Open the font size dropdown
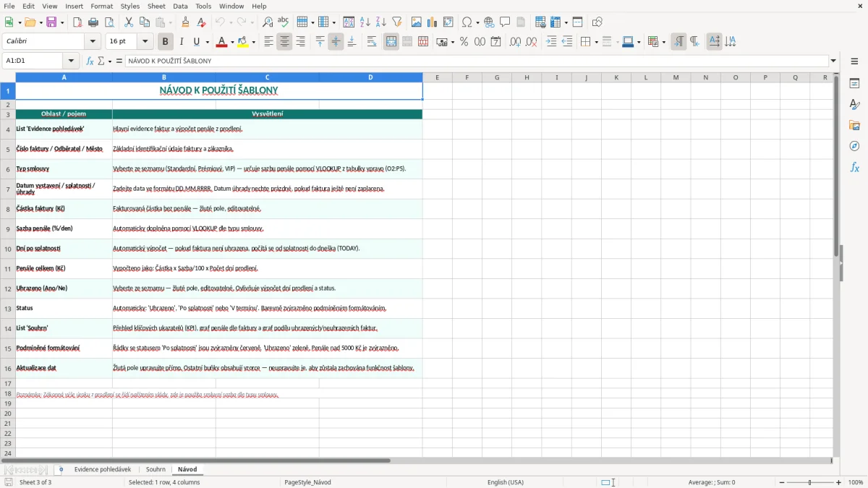Screen dimensions: 868x488 [x=145, y=42]
